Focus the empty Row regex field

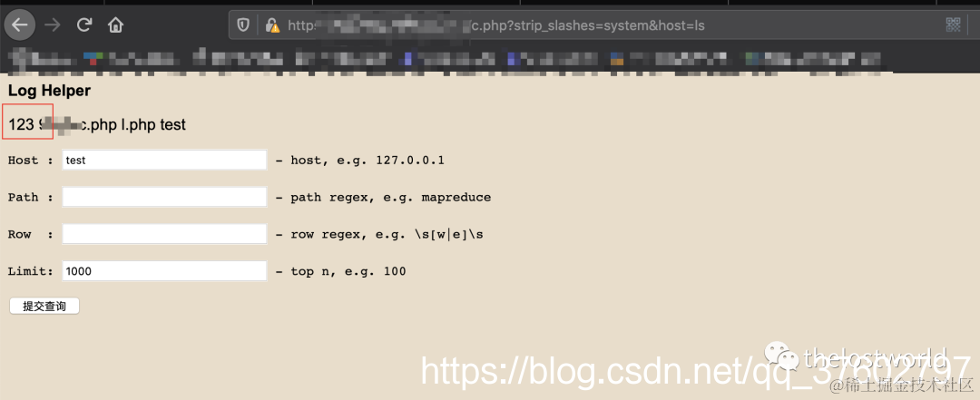[165, 234]
